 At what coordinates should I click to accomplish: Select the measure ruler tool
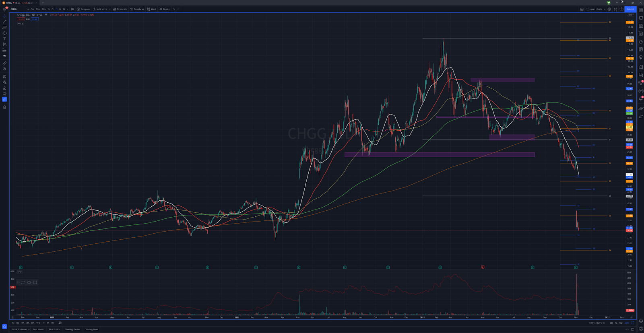pos(4,63)
